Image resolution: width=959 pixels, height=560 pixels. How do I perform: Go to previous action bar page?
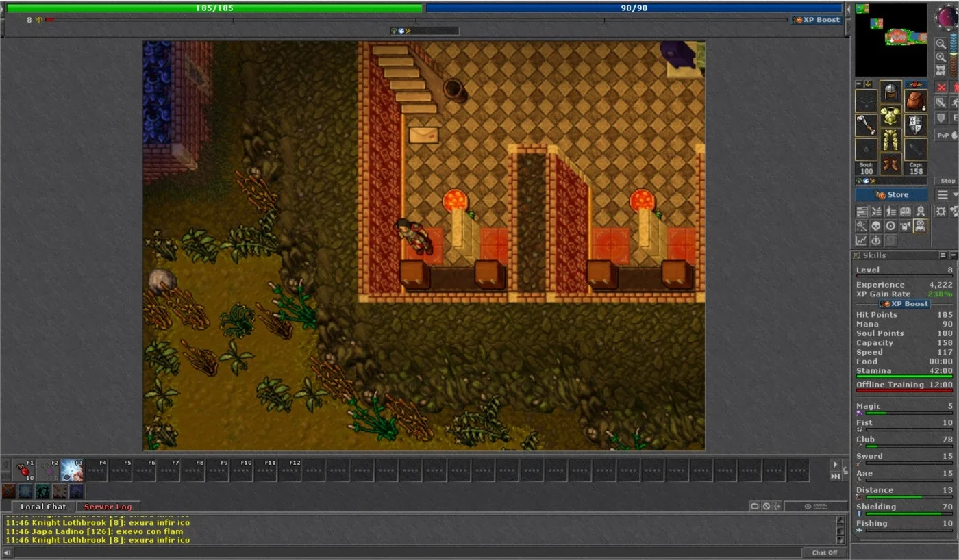[5, 464]
